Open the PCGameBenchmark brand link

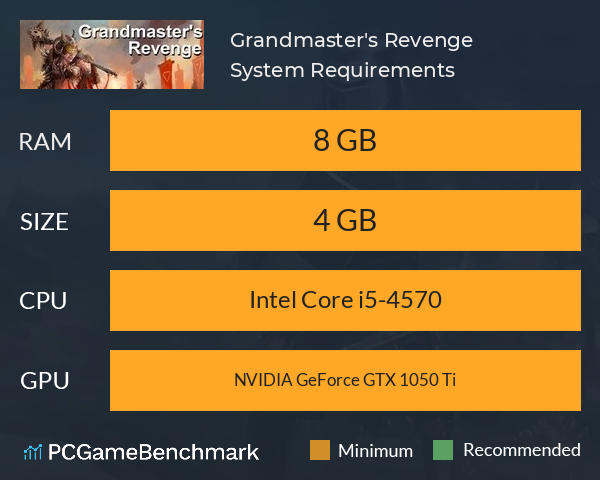[153, 452]
